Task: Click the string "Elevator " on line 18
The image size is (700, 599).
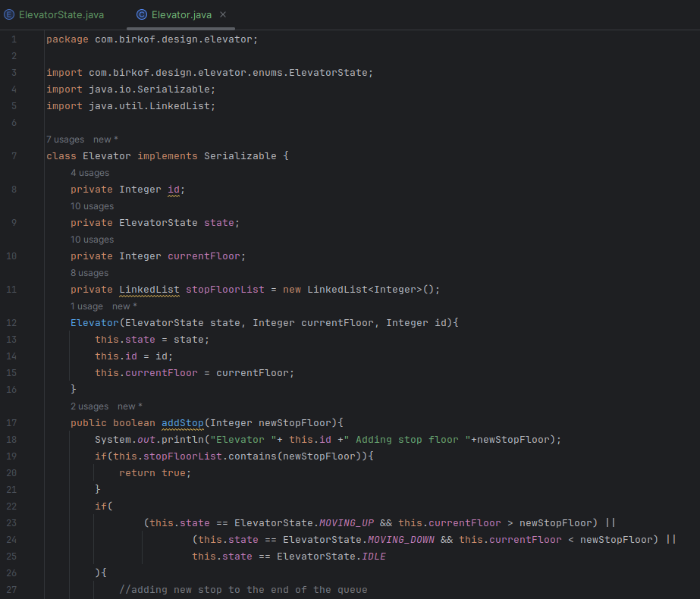Action: 243,440
